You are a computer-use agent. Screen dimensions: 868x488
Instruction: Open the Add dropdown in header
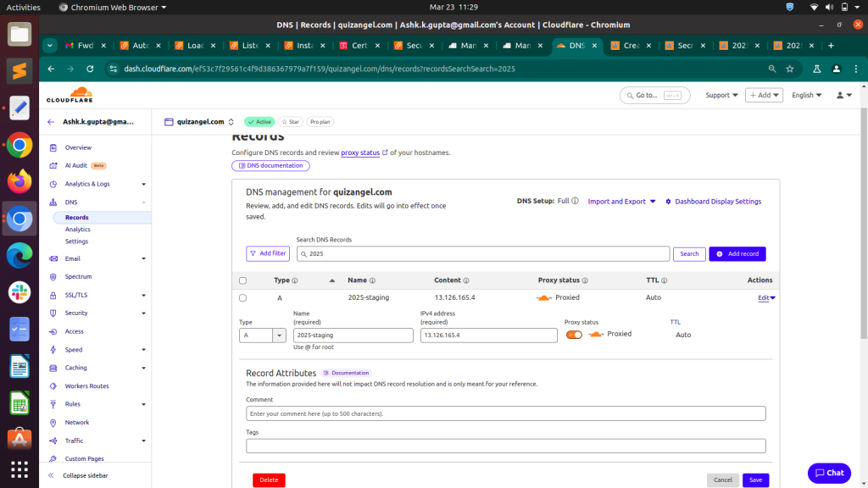pos(764,95)
